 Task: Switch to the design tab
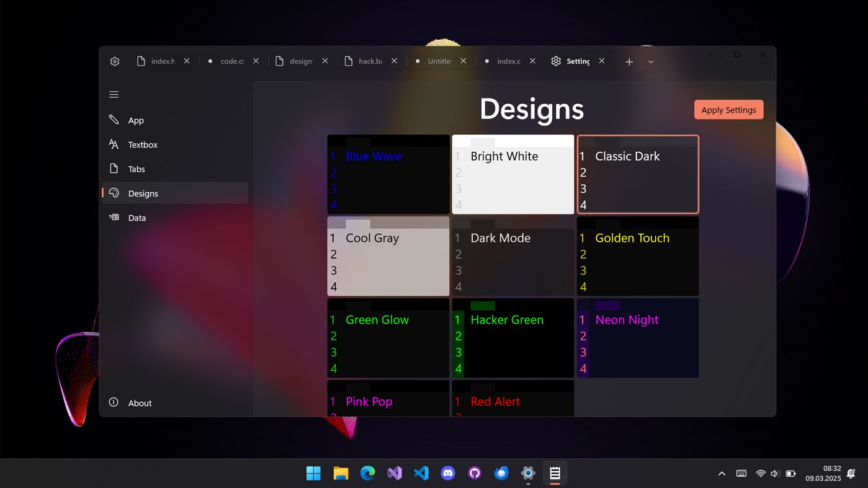click(302, 61)
